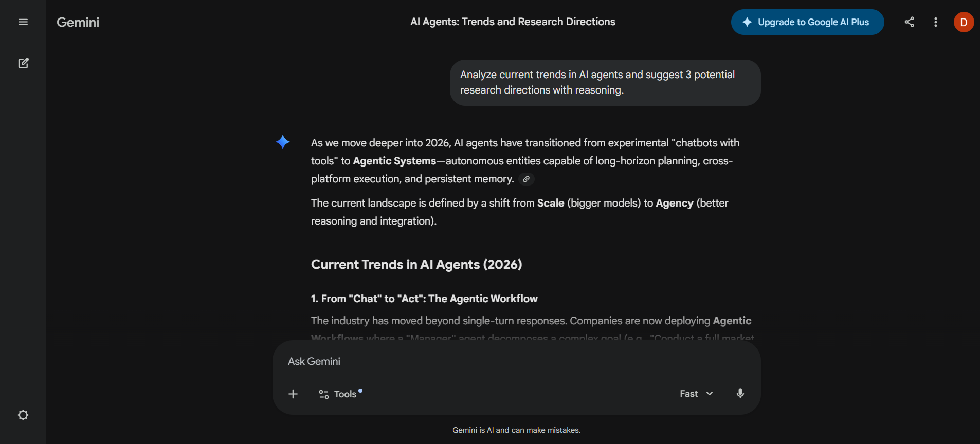980x444 pixels.
Task: Share this conversation
Action: pyautogui.click(x=909, y=22)
